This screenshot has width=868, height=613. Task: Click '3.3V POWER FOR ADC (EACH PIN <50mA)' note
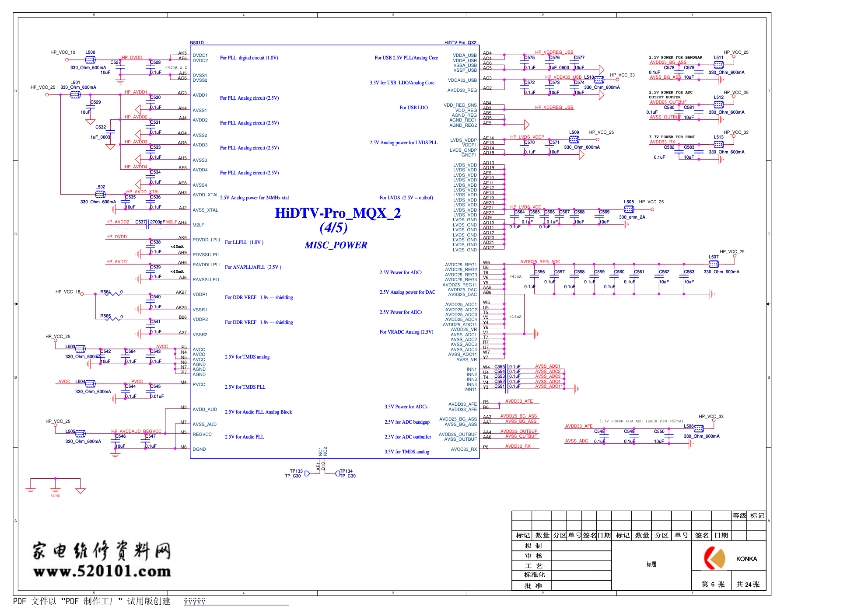pyautogui.click(x=641, y=421)
